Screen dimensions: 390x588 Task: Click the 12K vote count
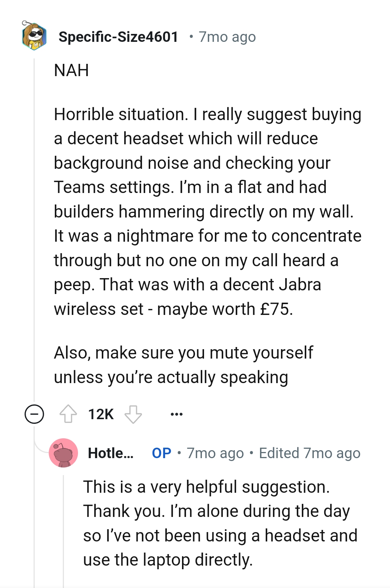click(x=100, y=414)
